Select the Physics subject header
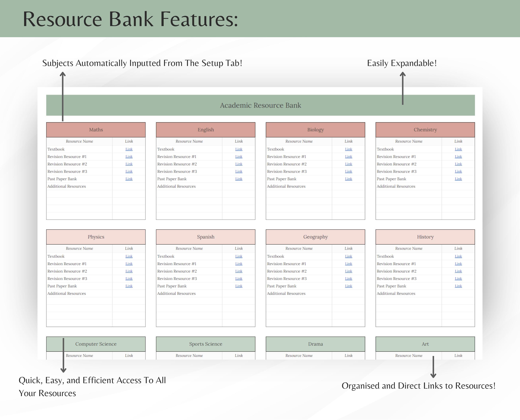The height and width of the screenshot is (420, 520). tap(96, 237)
